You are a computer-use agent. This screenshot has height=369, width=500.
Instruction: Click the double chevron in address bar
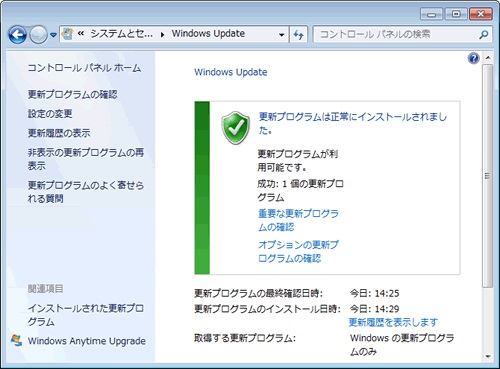pyautogui.click(x=81, y=34)
